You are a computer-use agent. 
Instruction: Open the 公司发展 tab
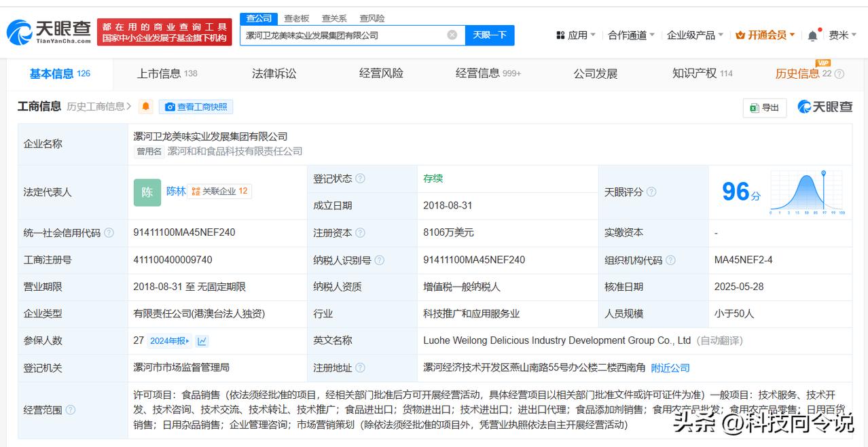[595, 73]
